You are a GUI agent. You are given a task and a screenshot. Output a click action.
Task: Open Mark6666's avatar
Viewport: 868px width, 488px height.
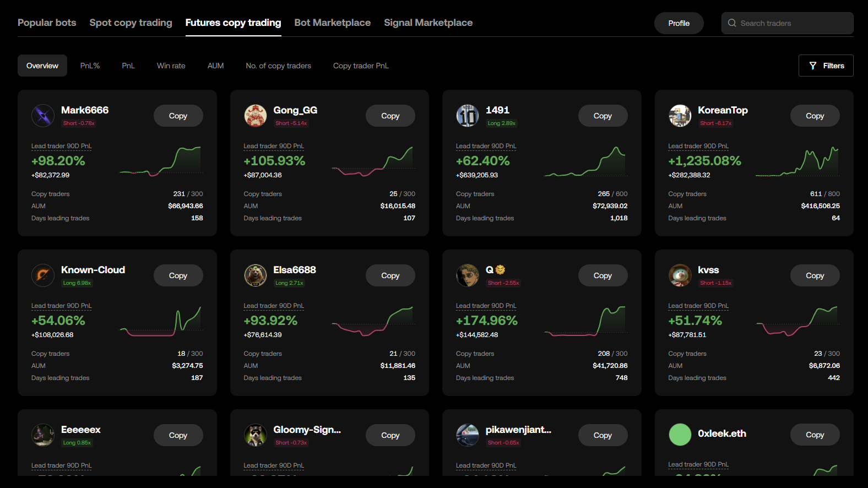pos(43,116)
